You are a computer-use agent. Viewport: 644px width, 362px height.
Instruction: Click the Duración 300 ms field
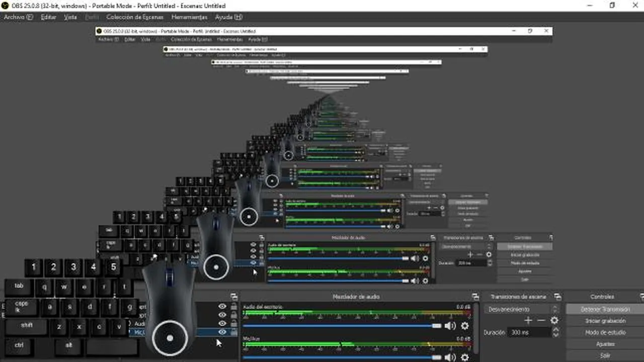pos(529,332)
